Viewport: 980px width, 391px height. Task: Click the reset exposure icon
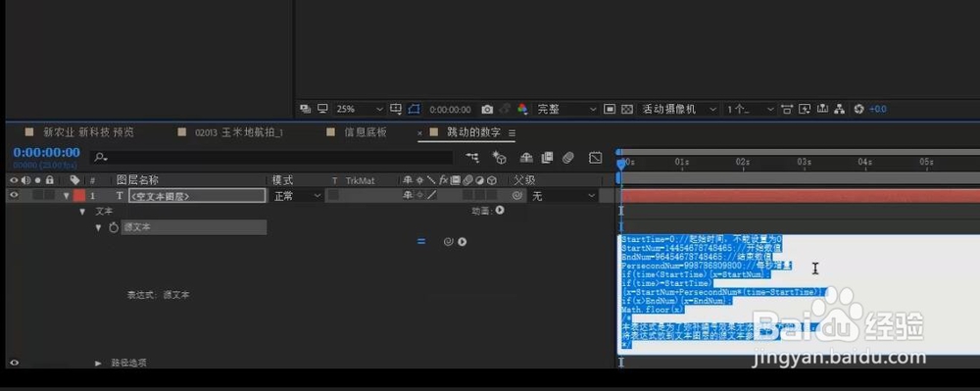coord(858,109)
